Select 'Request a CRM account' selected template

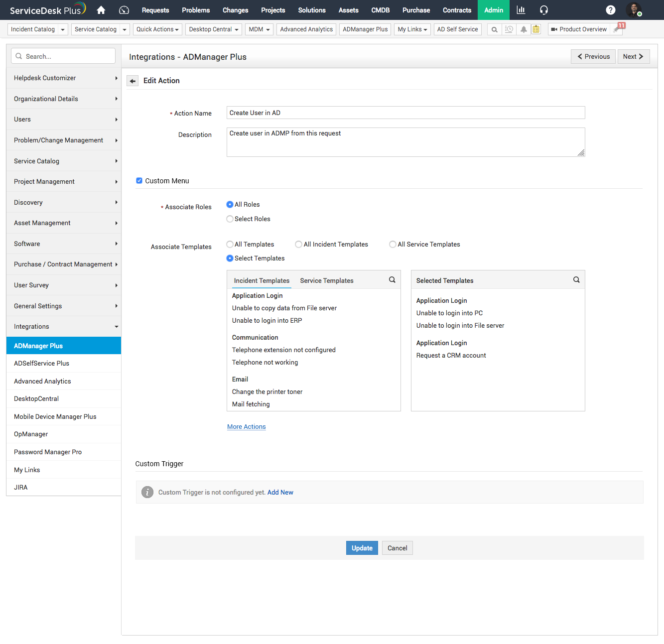451,356
